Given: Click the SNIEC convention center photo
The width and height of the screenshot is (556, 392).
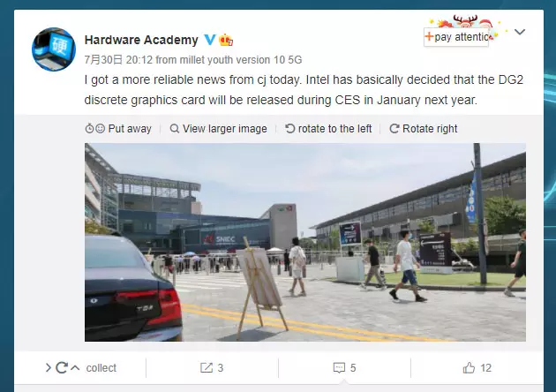Looking at the screenshot, I should point(305,242).
